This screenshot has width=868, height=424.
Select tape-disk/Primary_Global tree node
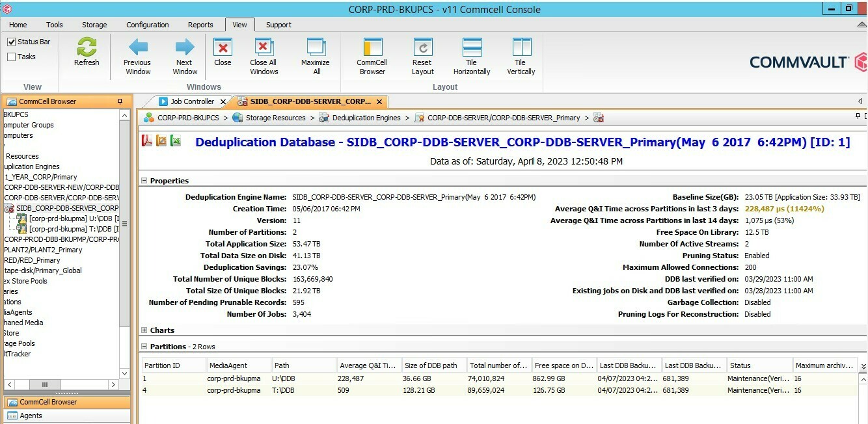42,271
